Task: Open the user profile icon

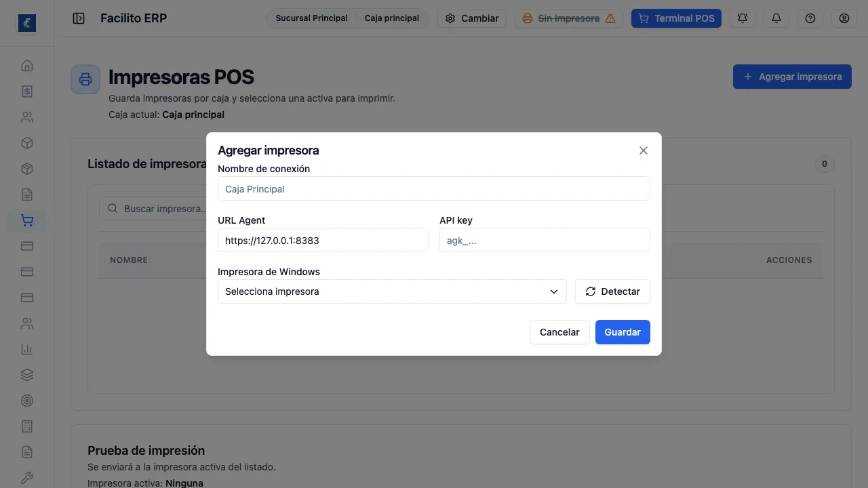Action: click(844, 18)
